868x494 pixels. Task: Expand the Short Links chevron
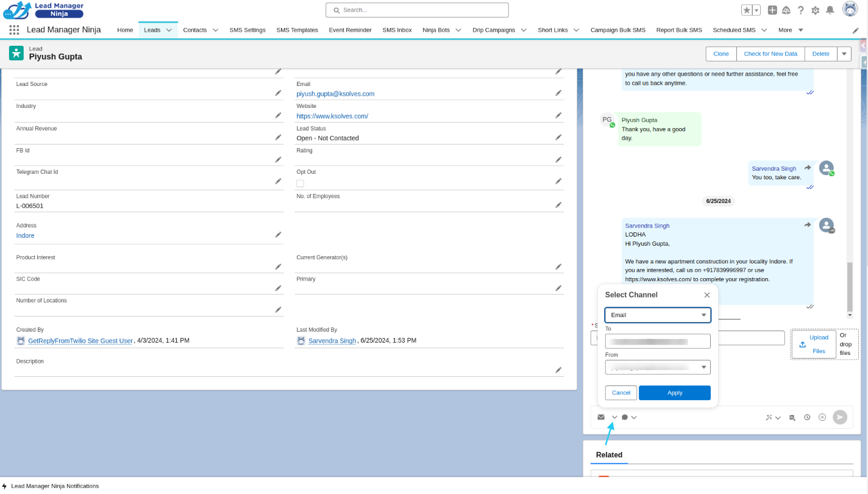pos(576,30)
